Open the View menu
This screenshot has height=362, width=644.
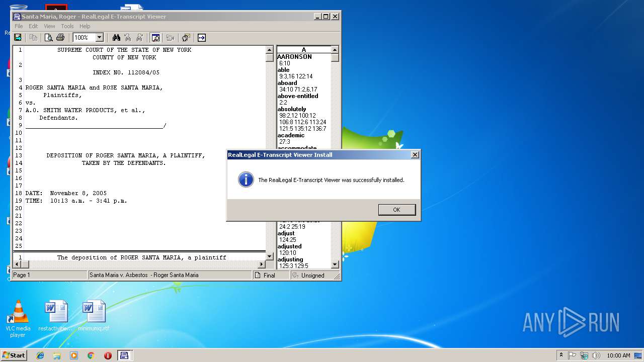tap(49, 26)
